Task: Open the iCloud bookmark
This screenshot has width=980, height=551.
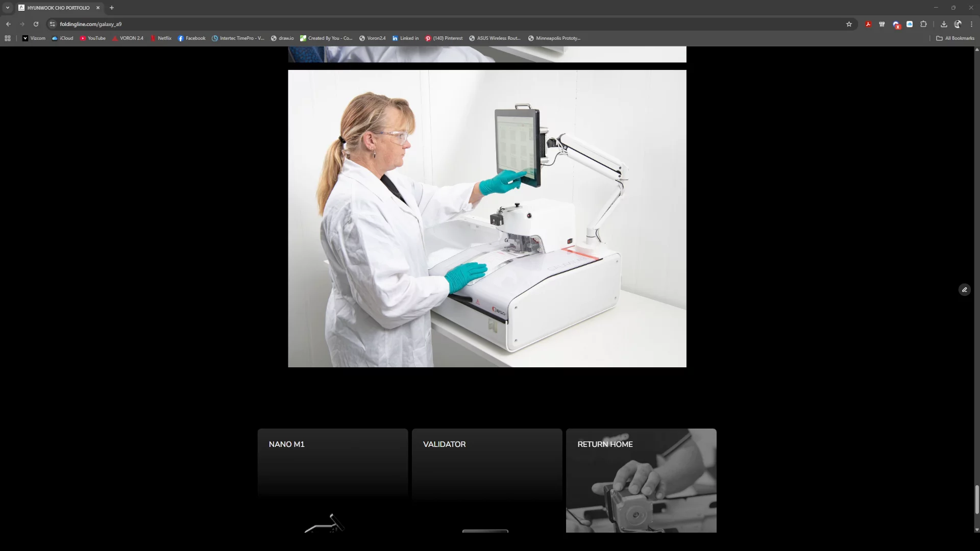Action: 62,38
